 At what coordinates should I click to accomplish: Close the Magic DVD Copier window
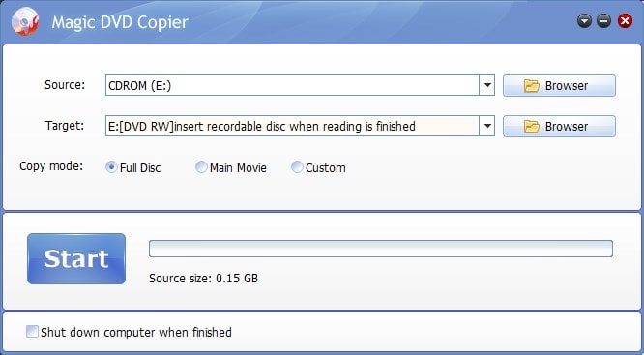pyautogui.click(x=625, y=21)
